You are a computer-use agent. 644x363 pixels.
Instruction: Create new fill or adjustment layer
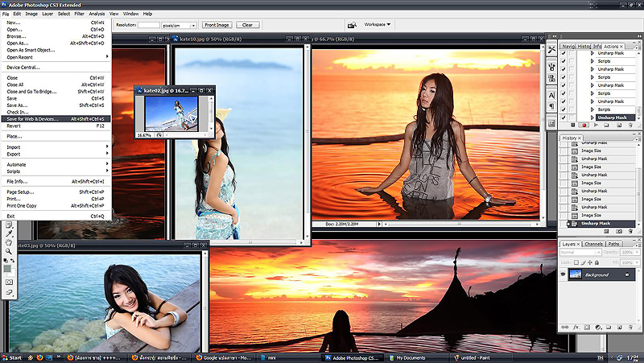[598, 328]
